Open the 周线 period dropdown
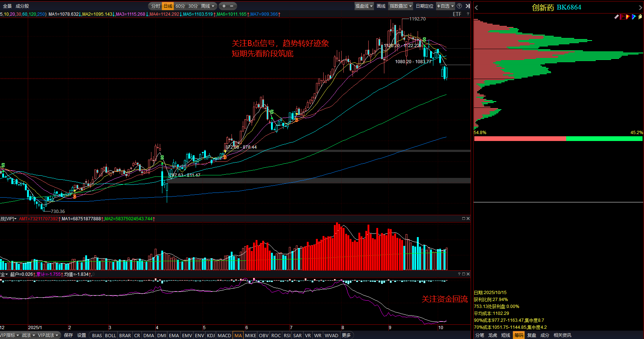 coord(208,6)
